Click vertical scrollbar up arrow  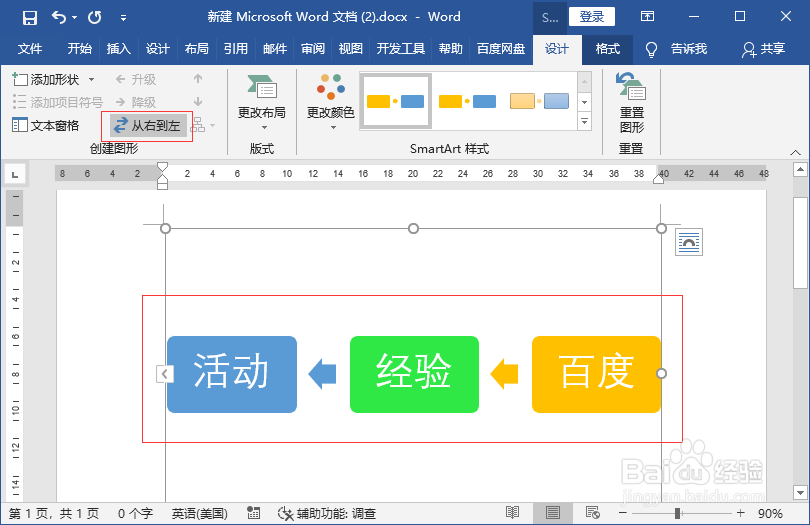point(800,169)
